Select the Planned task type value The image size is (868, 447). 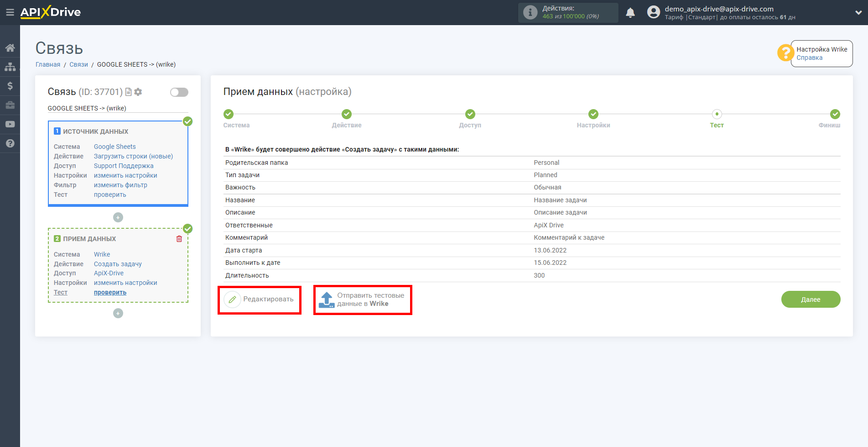point(546,175)
